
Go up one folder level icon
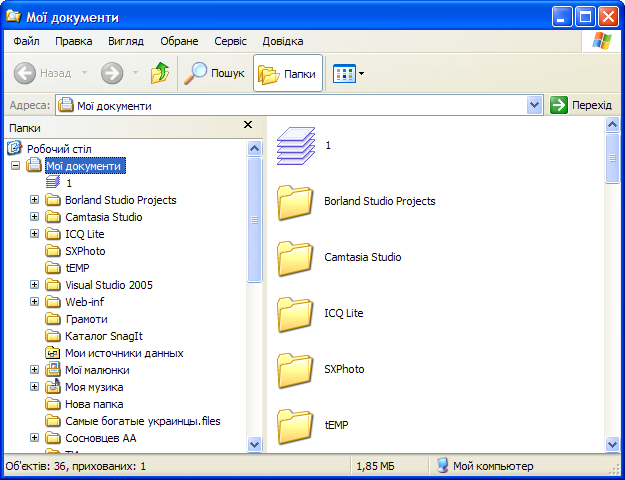(160, 73)
